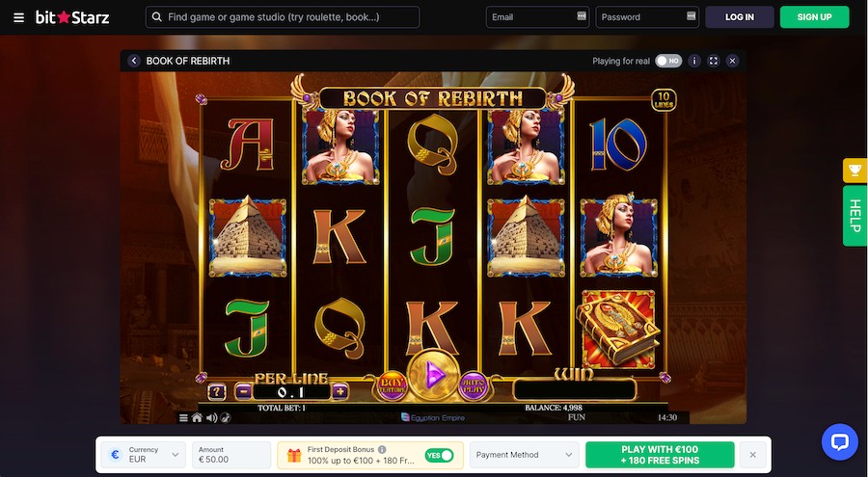Toggle the quick spin rocket icon
Viewport: 868px width, 477px height.
pos(226,418)
